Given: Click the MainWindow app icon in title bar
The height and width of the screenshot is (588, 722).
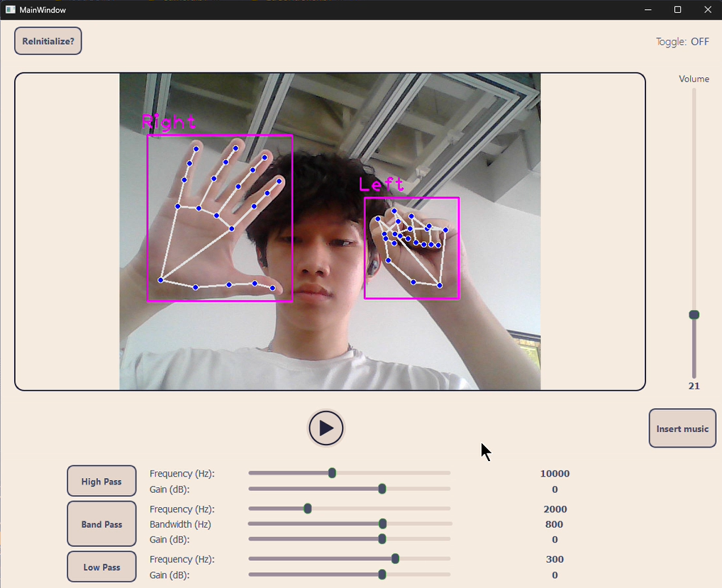Looking at the screenshot, I should [11, 10].
